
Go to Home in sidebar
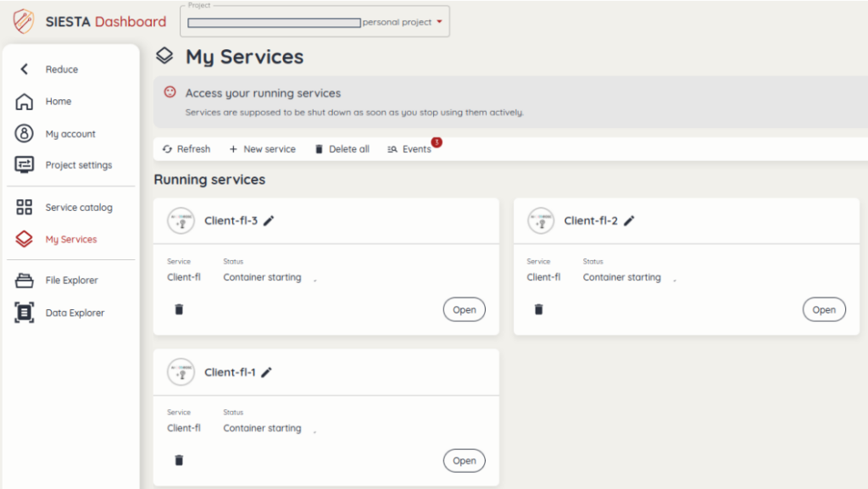(58, 102)
